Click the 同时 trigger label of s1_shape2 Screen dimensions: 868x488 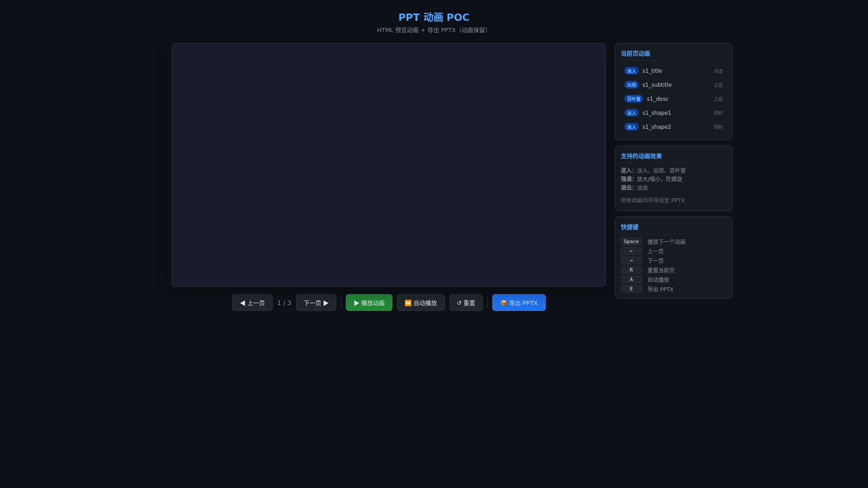point(718,127)
